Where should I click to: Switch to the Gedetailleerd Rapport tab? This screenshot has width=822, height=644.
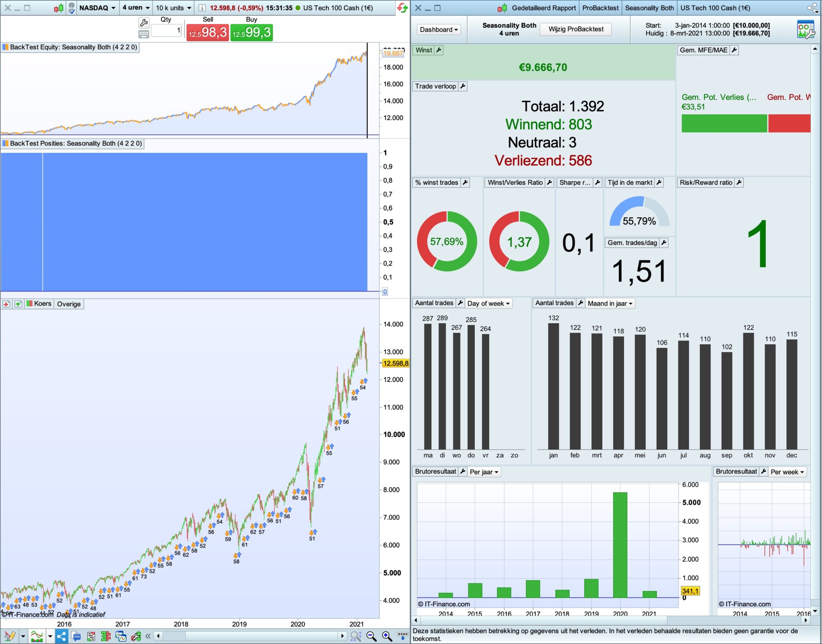543,8
